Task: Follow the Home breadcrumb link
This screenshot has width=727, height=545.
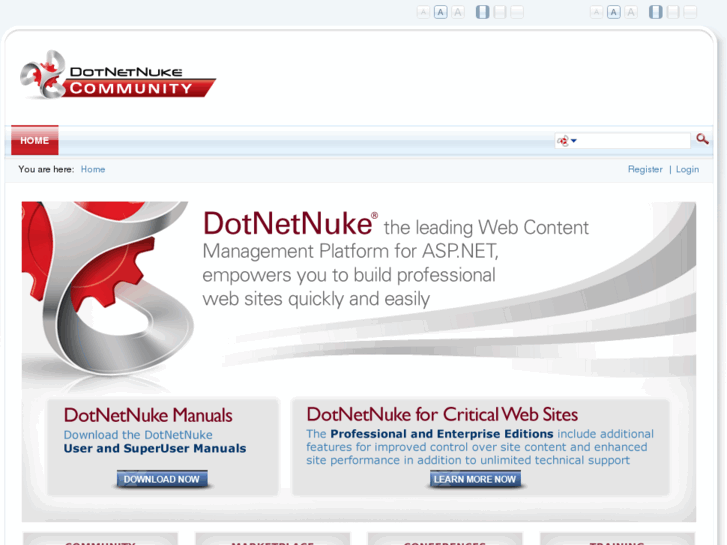Action: click(x=93, y=169)
